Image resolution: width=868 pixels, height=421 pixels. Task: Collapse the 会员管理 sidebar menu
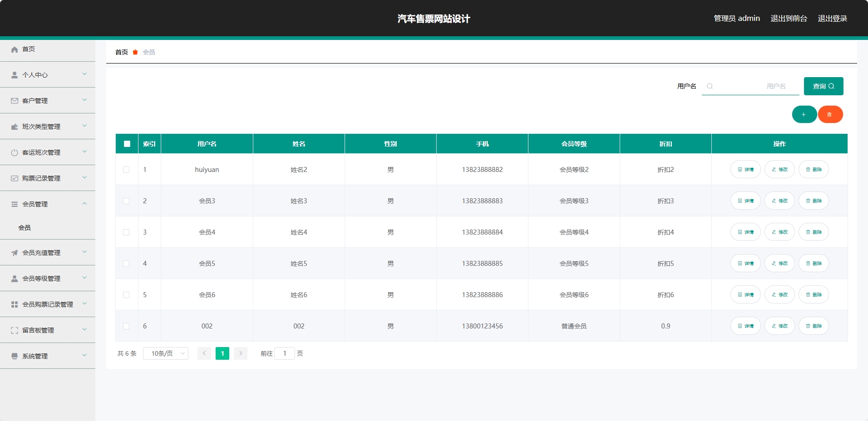tap(48, 204)
